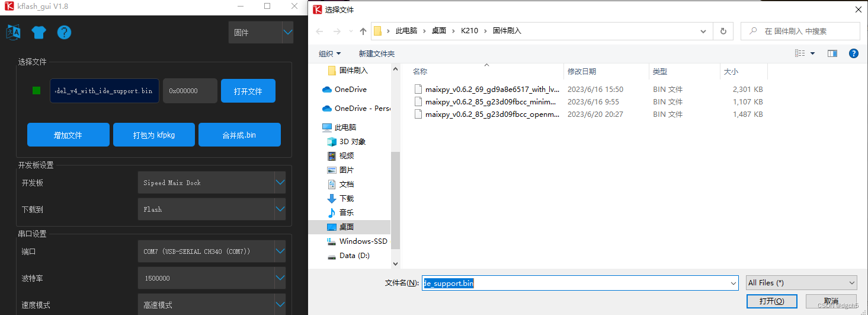Image resolution: width=868 pixels, height=315 pixels.
Task: Select 音乐 in navigation tree
Action: (x=341, y=212)
